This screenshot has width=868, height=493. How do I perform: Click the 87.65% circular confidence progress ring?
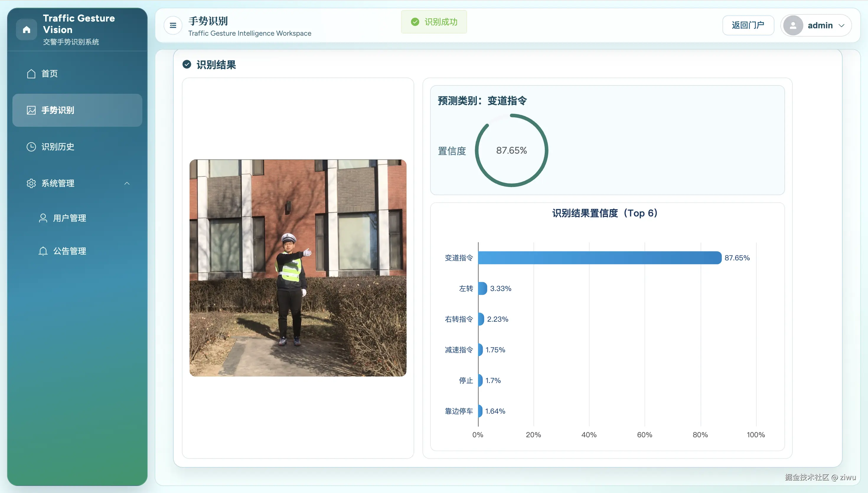pos(511,150)
